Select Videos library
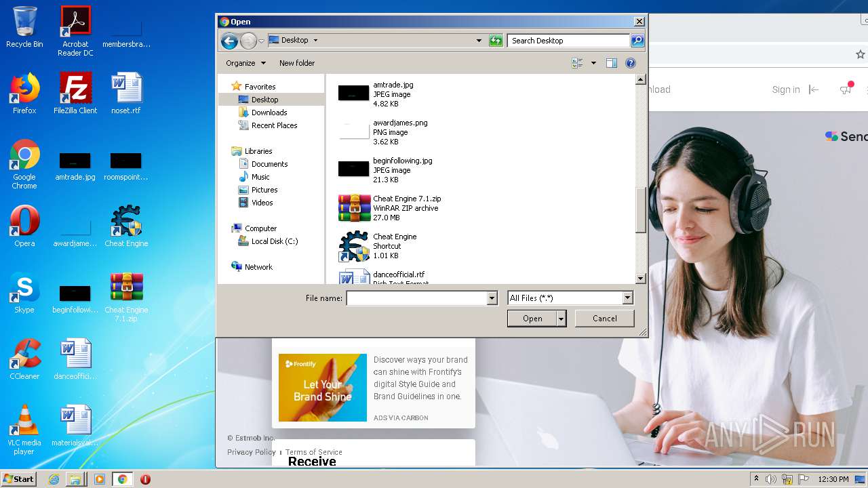The image size is (868, 488). click(262, 203)
